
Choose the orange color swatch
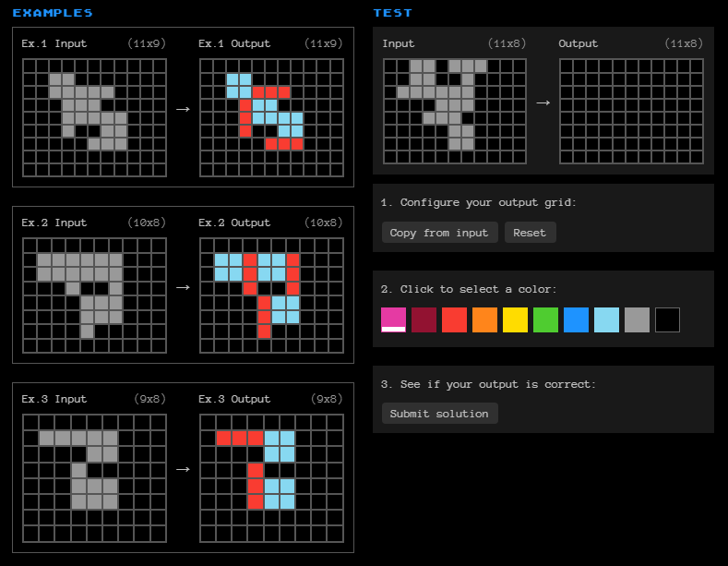pos(484,319)
